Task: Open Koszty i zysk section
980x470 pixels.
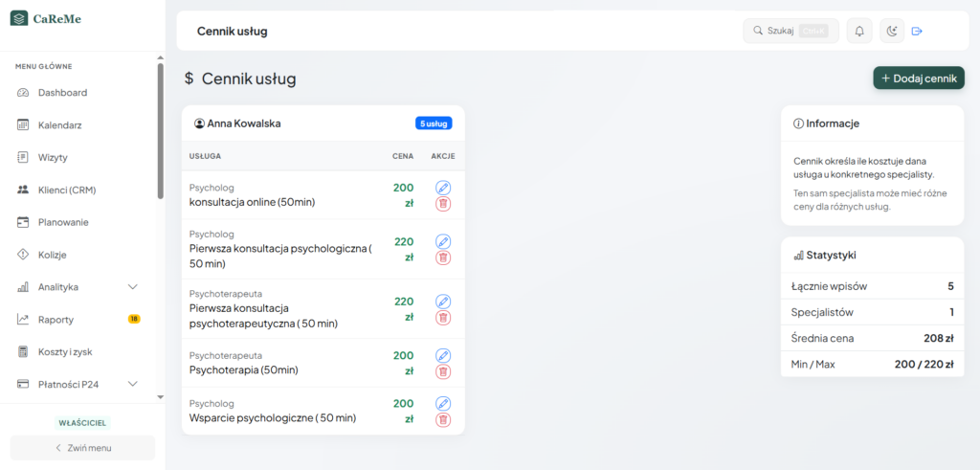Action: (x=80, y=352)
